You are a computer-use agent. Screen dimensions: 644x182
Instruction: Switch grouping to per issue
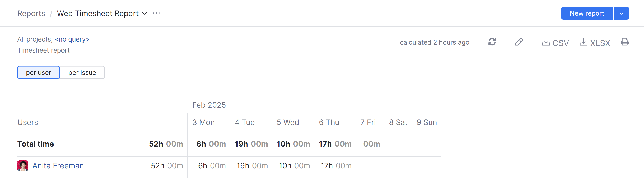coord(82,72)
